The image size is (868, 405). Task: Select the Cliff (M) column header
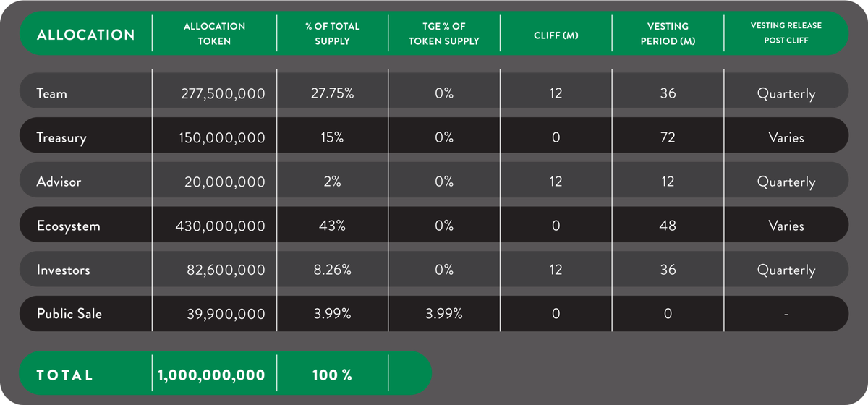[556, 35]
